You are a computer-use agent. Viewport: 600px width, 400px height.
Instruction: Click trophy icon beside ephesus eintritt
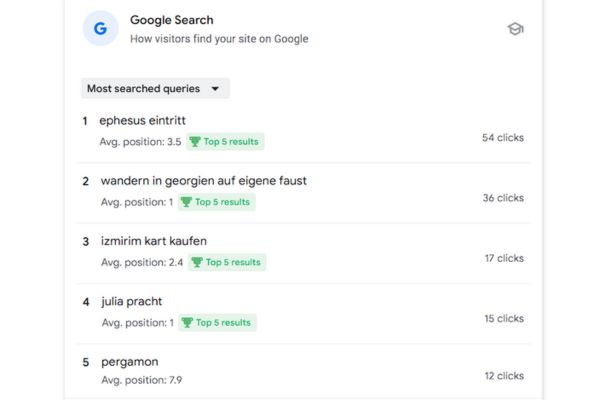tap(195, 142)
